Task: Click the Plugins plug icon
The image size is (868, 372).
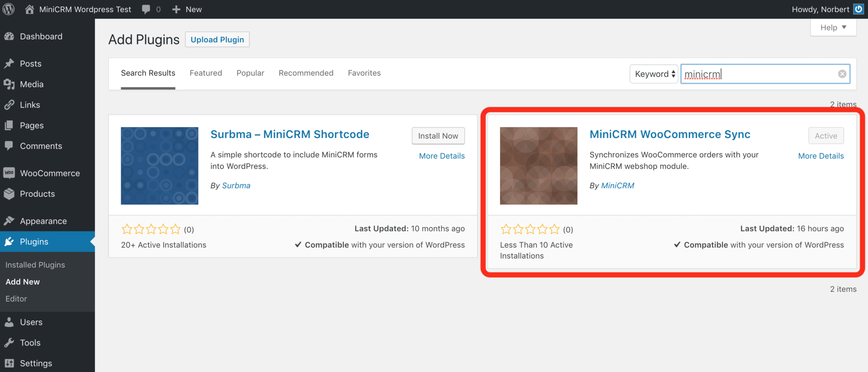Action: point(9,242)
